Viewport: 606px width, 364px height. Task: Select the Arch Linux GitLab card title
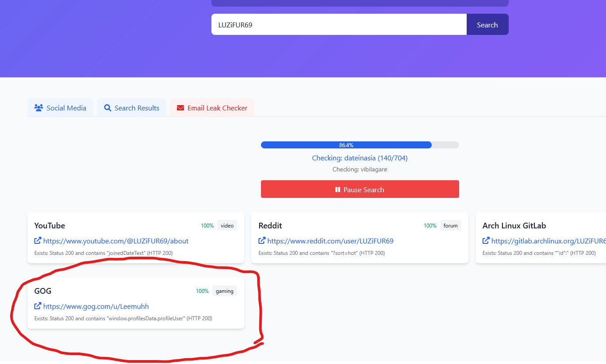coord(514,225)
